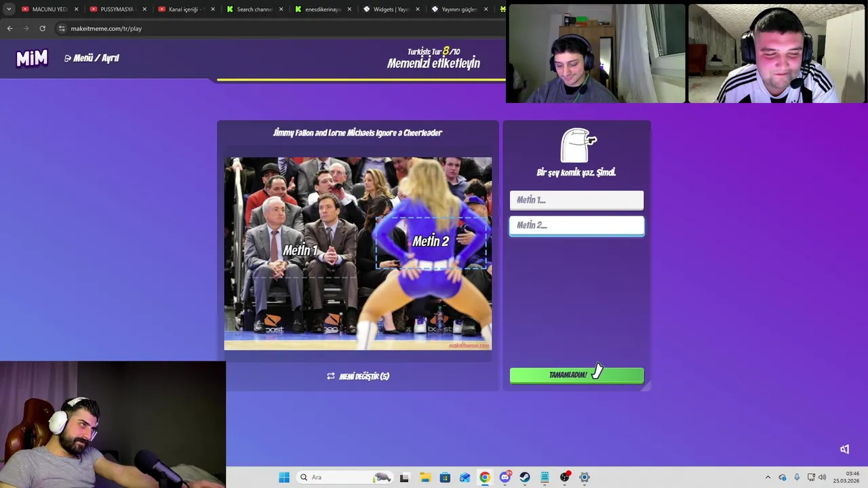
Task: Toggle the game sound speaker icon
Action: click(844, 449)
